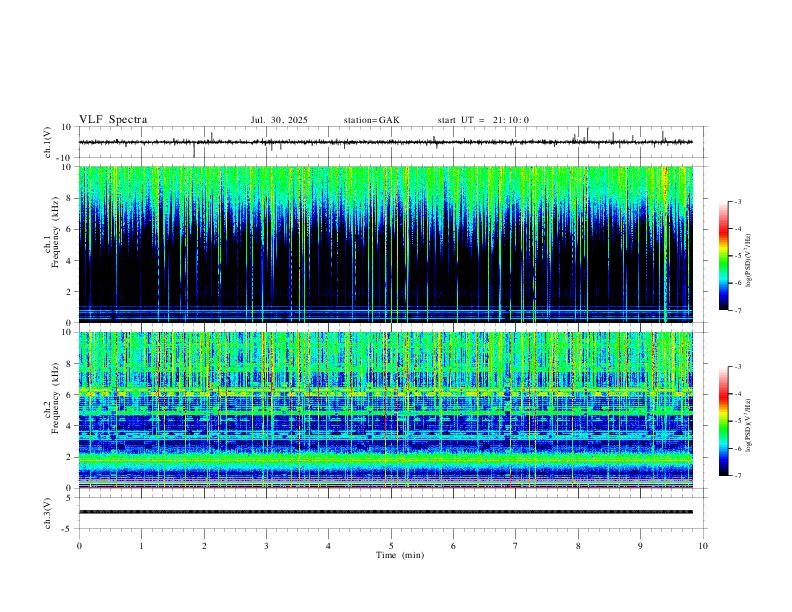Click the yellow 6 kHz band in ch.2 spectrogram

tap(385, 393)
